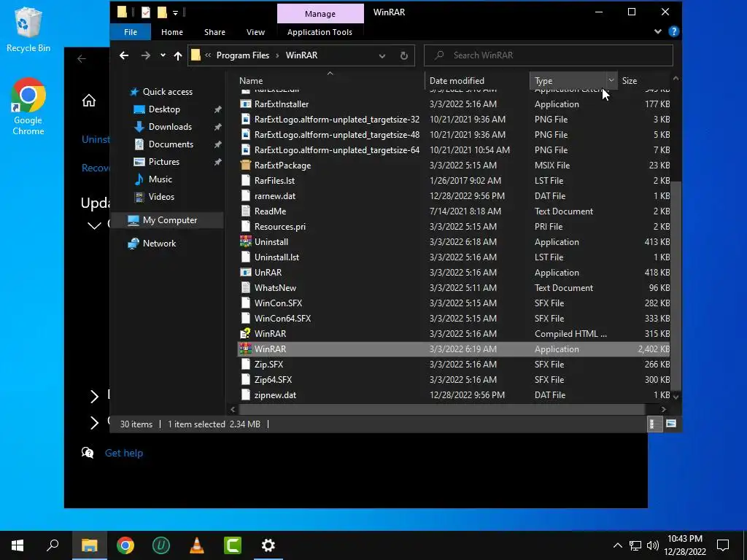Image resolution: width=747 pixels, height=560 pixels.
Task: Go up one folder level
Action: [x=178, y=55]
